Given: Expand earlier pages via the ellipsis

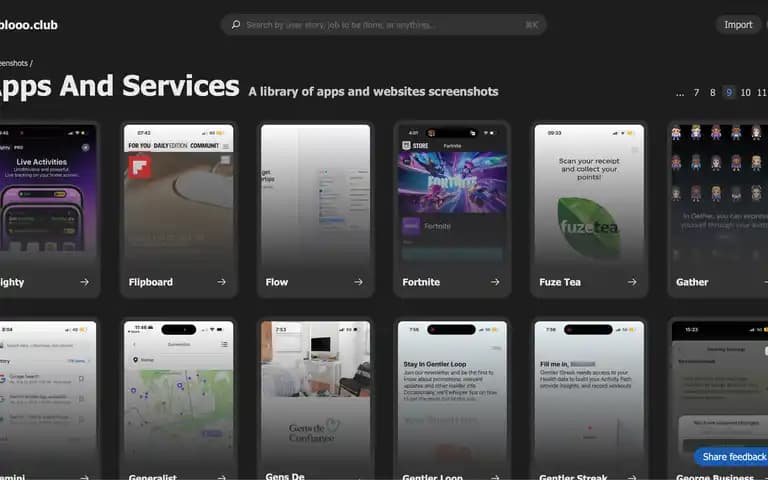Looking at the screenshot, I should click(680, 93).
